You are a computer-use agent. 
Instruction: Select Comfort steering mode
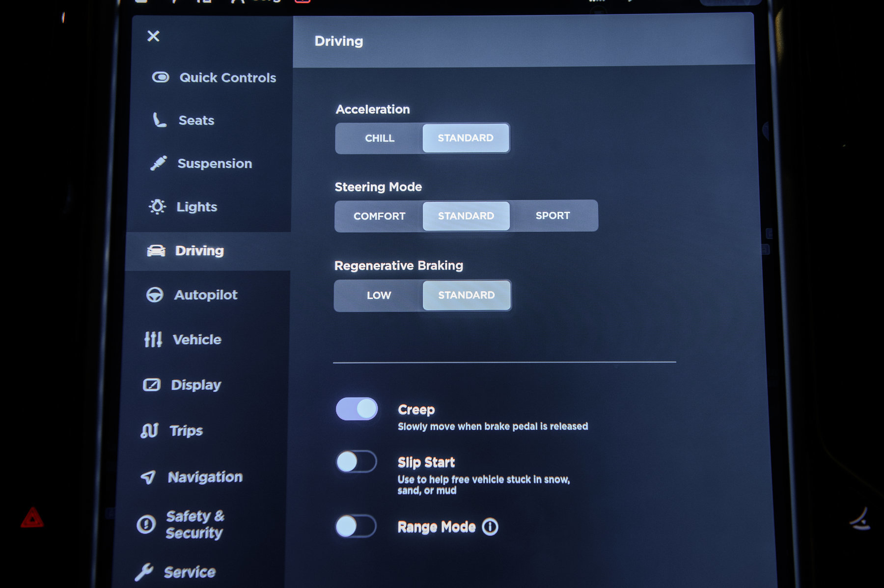point(379,216)
